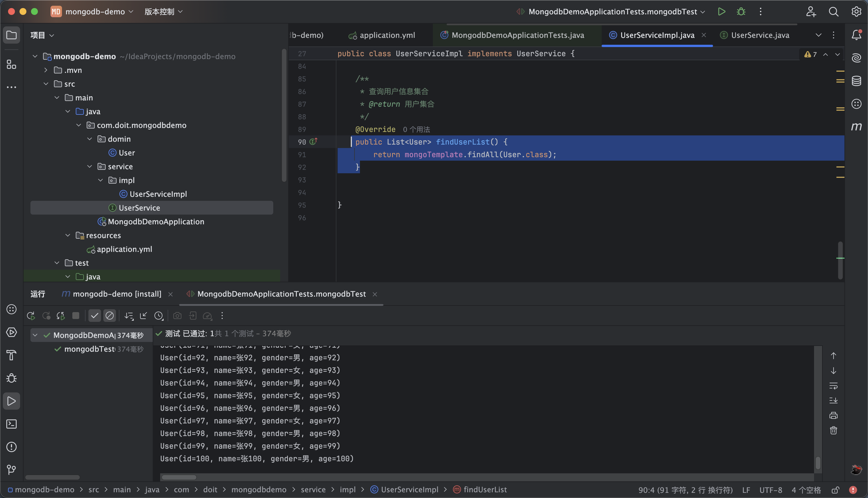Image resolution: width=868 pixels, height=498 pixels.
Task: Click the Git version control sidebar icon
Action: [11, 470]
